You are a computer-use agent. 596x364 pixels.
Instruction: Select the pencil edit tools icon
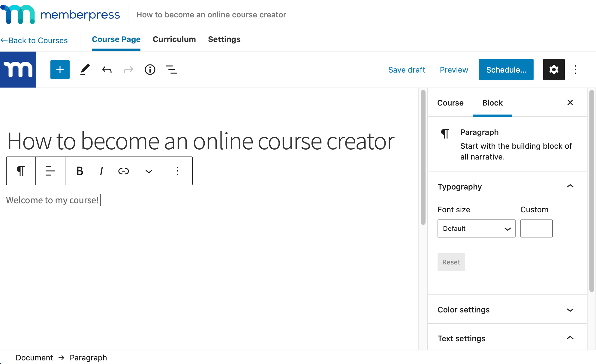85,70
